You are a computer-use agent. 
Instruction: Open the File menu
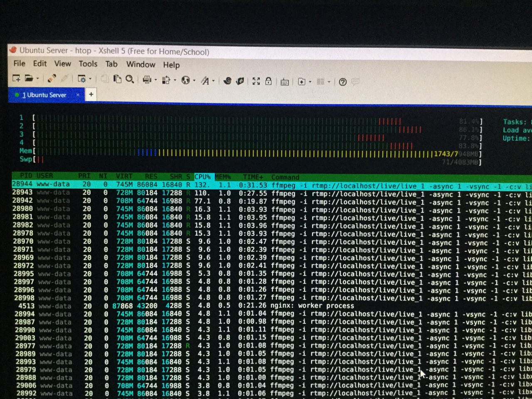pos(19,63)
